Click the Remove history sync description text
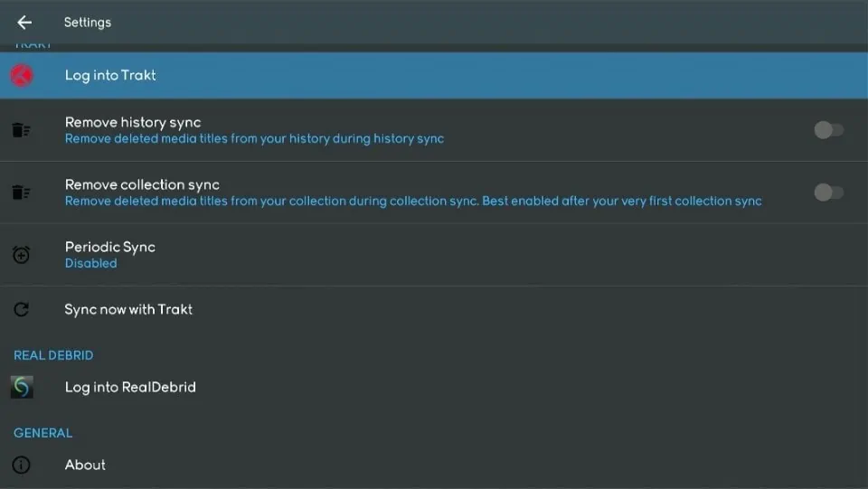The image size is (868, 489). click(254, 139)
